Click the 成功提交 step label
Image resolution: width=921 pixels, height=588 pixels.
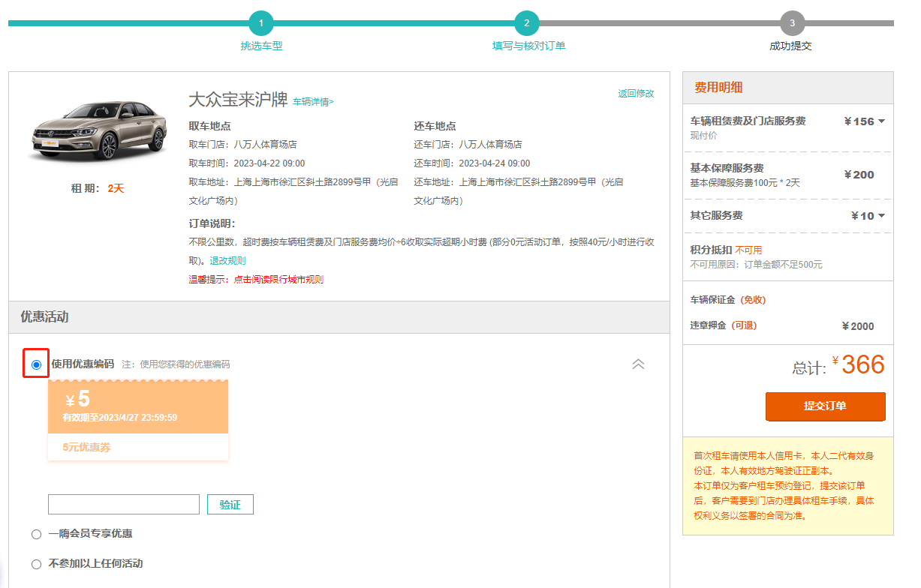790,46
